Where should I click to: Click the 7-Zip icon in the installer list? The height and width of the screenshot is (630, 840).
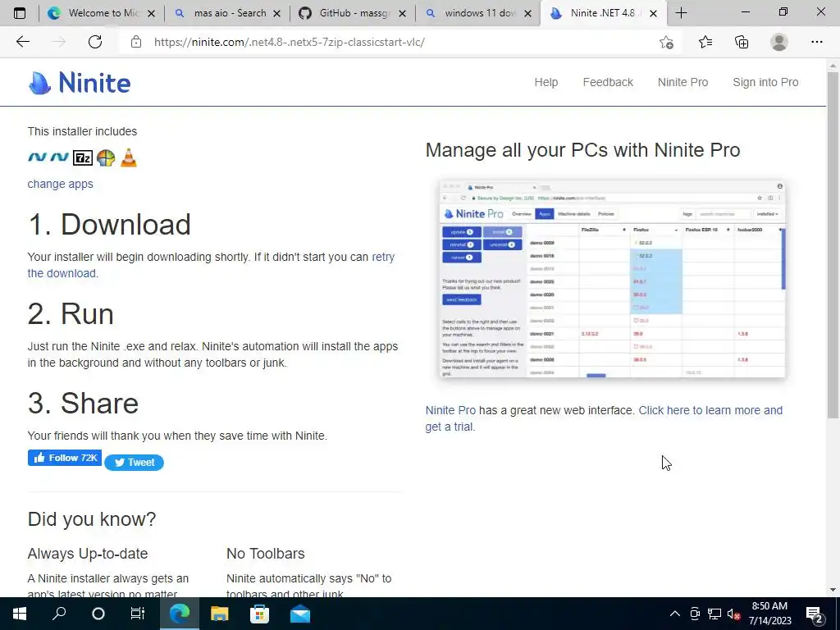point(83,157)
